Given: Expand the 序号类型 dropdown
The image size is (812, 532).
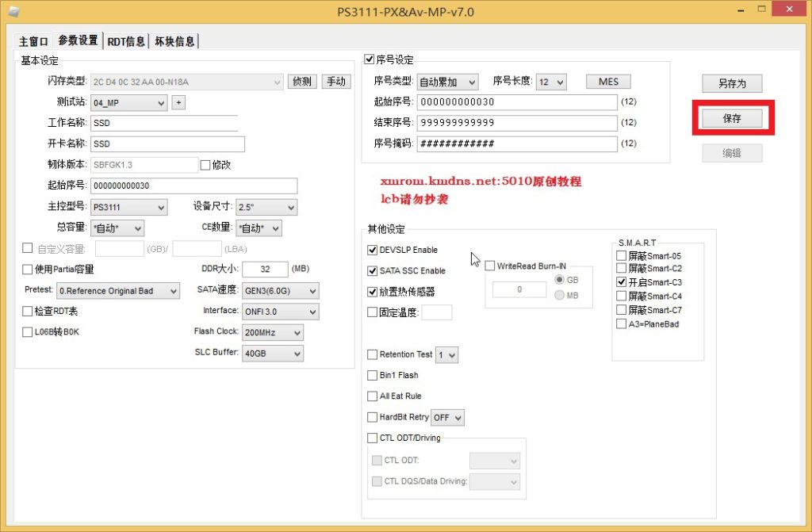Looking at the screenshot, I should (447, 82).
